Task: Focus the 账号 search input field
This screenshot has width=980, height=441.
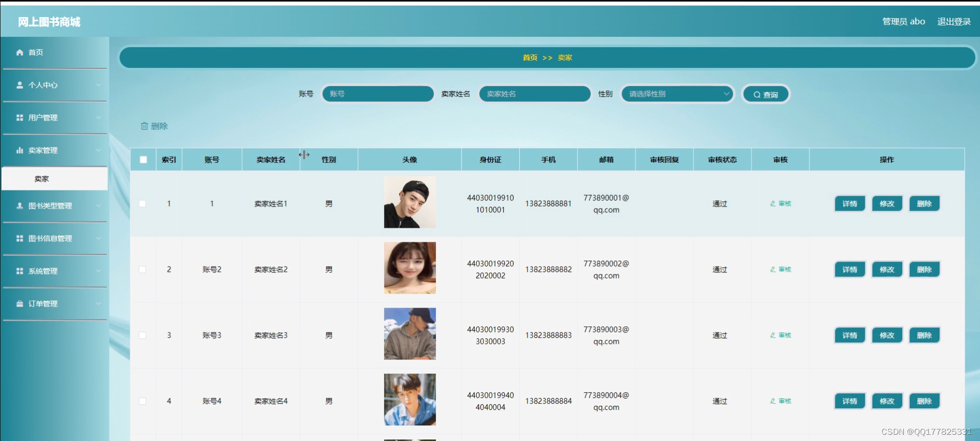Action: [378, 94]
